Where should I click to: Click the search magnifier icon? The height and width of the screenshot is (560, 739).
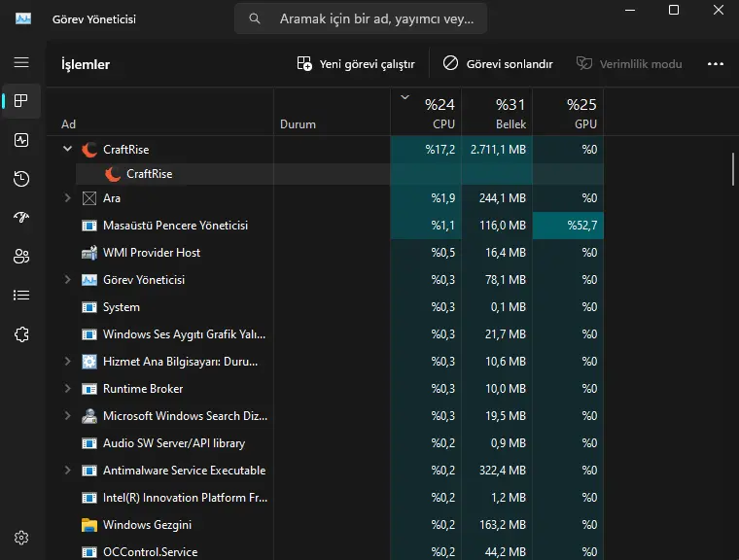point(255,18)
